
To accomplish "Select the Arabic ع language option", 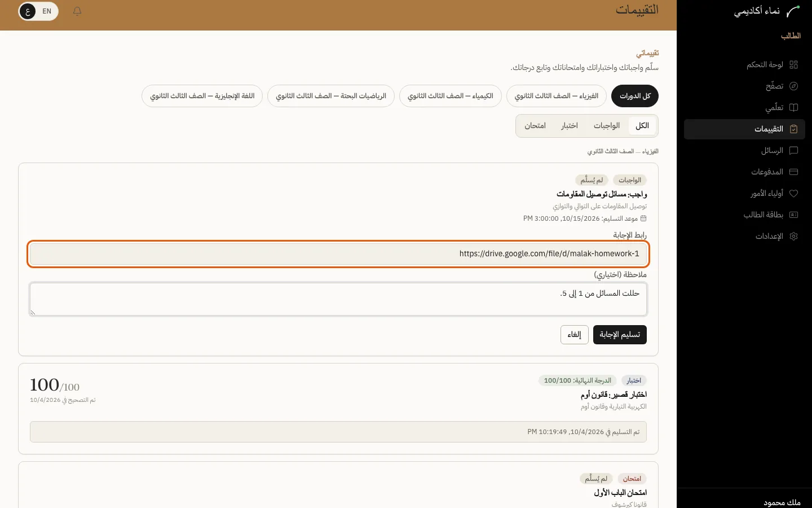I will click(x=28, y=11).
